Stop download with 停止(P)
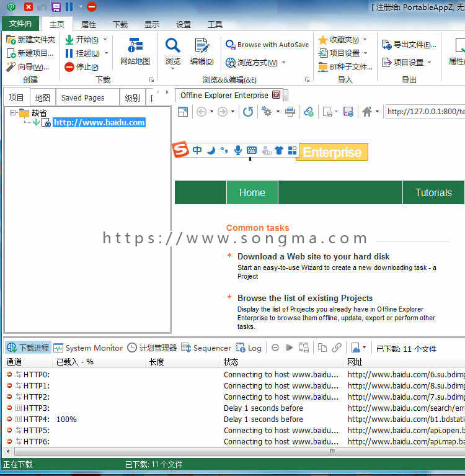This screenshot has height=476, width=465. point(82,67)
